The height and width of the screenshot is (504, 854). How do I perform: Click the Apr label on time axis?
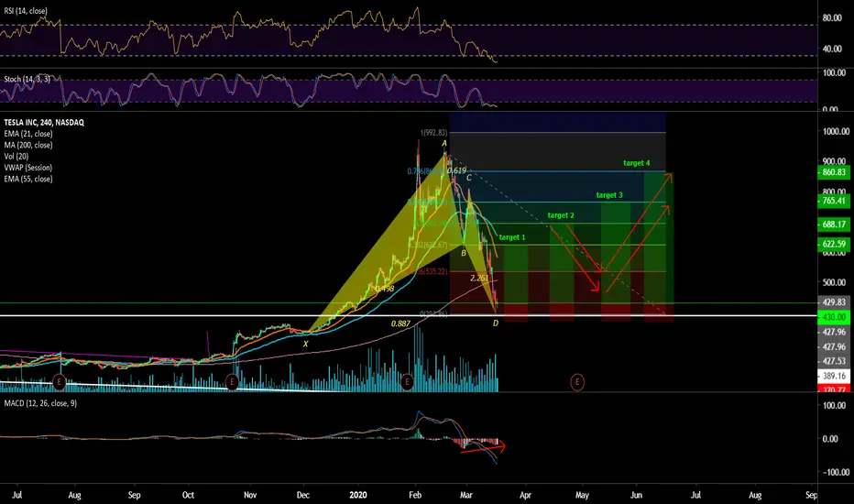[x=525, y=495]
